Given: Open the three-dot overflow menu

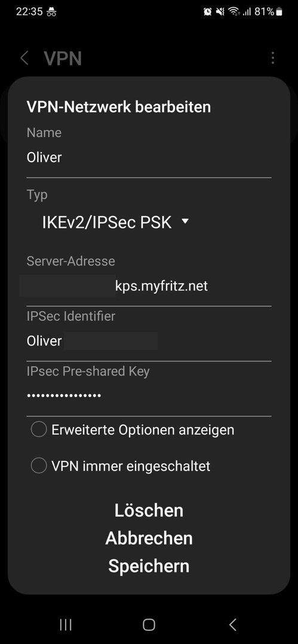Looking at the screenshot, I should point(272,58).
